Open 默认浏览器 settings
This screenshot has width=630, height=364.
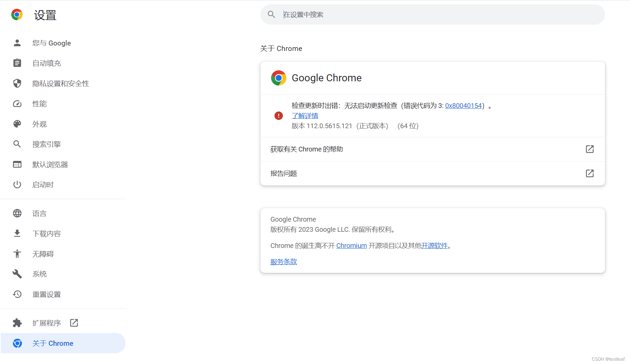coord(64,164)
